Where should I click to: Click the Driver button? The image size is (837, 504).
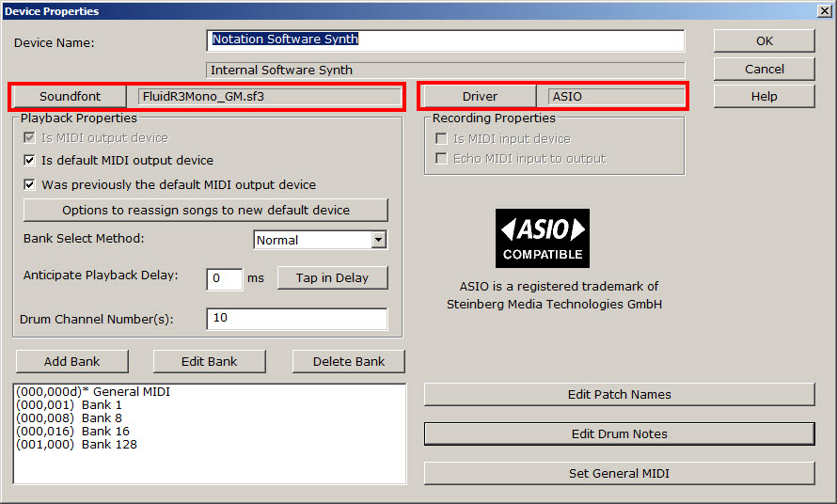point(480,96)
